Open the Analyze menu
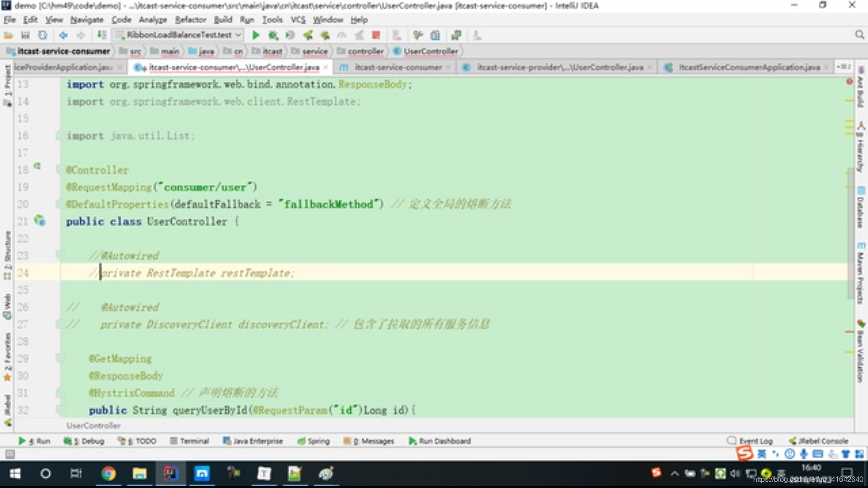The height and width of the screenshot is (488, 868). pyautogui.click(x=153, y=19)
